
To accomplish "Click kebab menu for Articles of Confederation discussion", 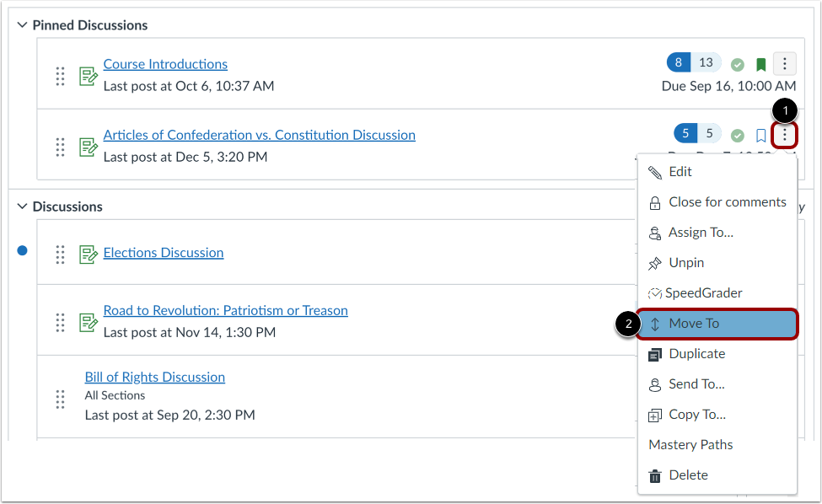I will (x=784, y=135).
